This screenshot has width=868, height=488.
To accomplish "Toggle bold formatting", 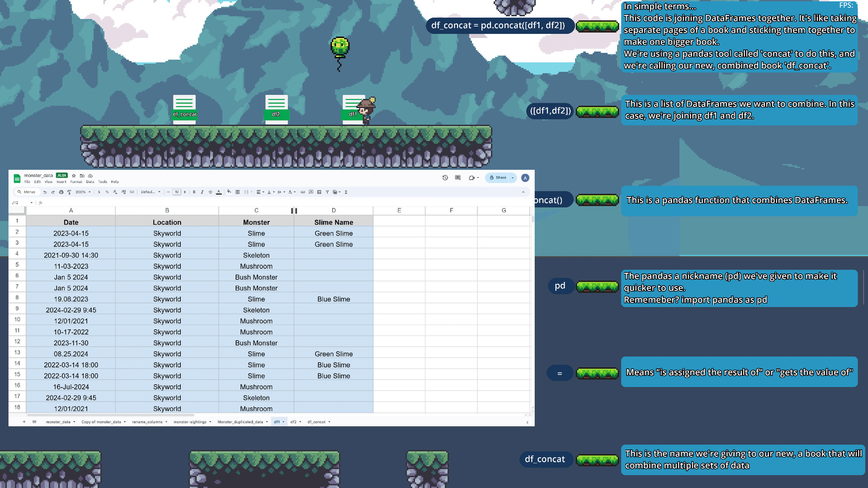I will coord(194,192).
